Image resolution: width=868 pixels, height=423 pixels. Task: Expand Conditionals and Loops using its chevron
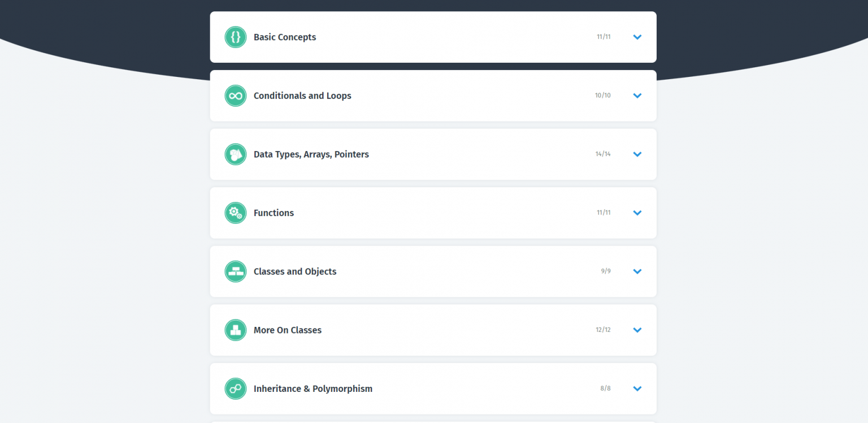tap(637, 96)
